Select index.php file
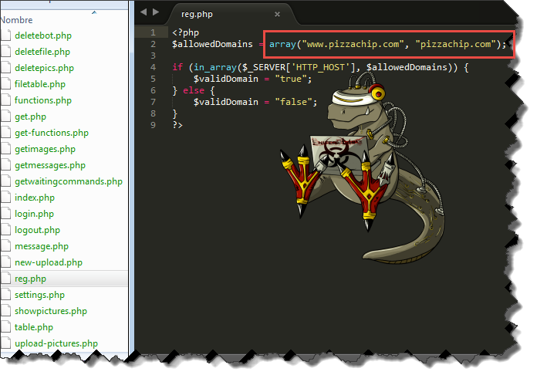 tap(35, 198)
